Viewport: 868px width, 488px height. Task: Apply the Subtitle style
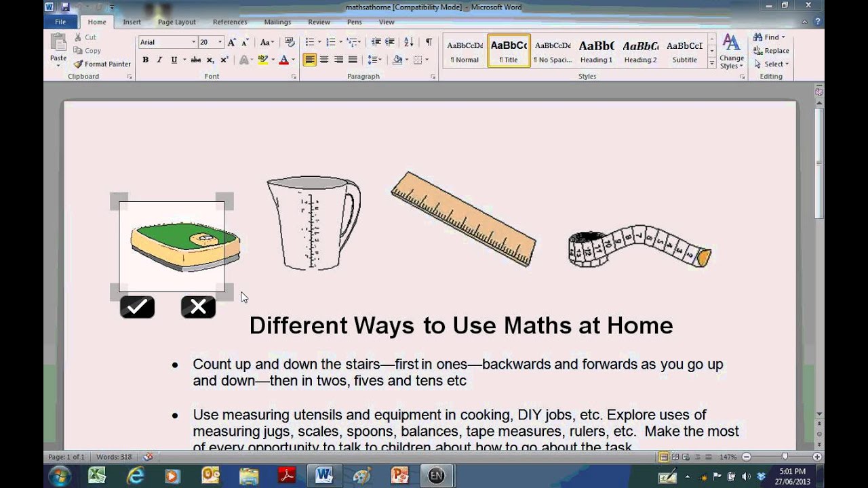[684, 51]
